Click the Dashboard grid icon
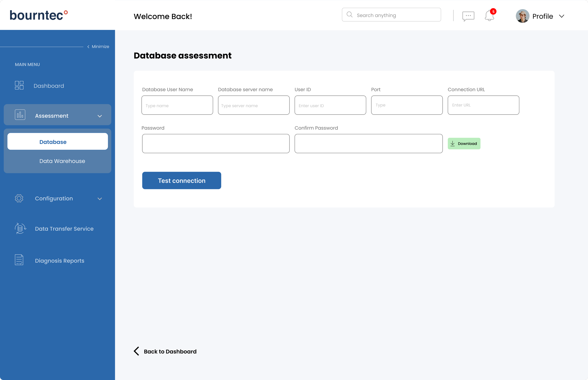The height and width of the screenshot is (380, 588). click(x=19, y=85)
